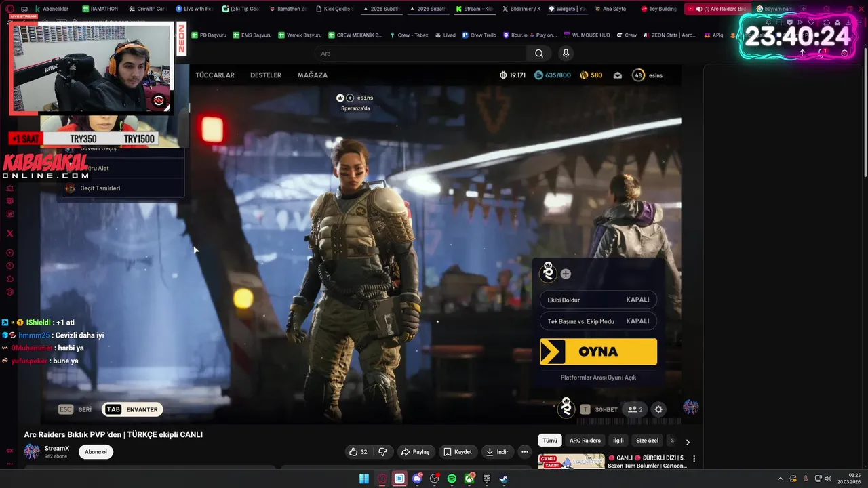The height and width of the screenshot is (488, 868).
Task: Click the YouTube search magnifier icon
Action: (x=538, y=54)
